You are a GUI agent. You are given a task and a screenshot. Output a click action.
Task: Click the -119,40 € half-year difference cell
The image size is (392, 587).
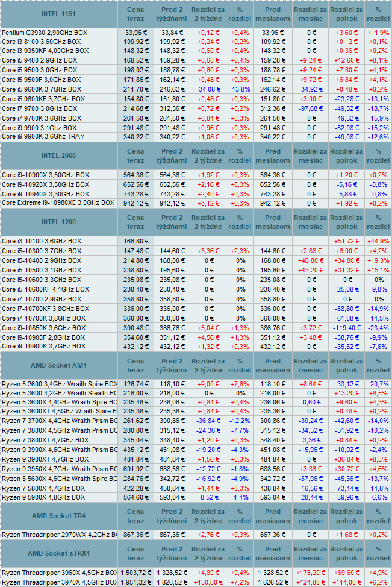click(x=346, y=328)
